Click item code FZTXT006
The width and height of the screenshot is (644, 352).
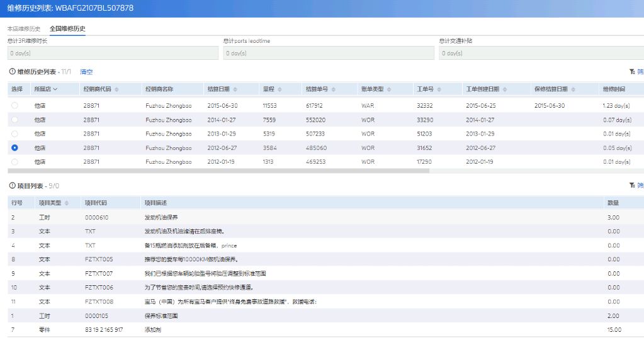[x=99, y=288]
